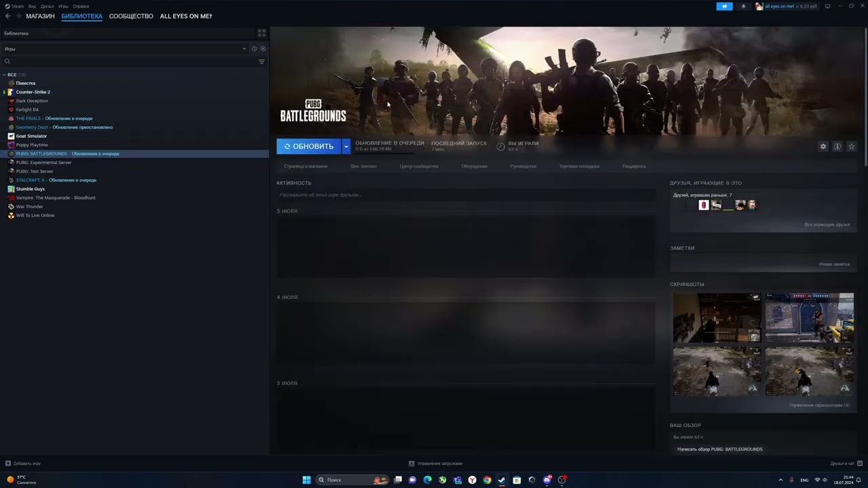Select Vampire: The Masquerade - Bloodhunt
Image resolution: width=868 pixels, height=488 pixels.
pyautogui.click(x=56, y=198)
